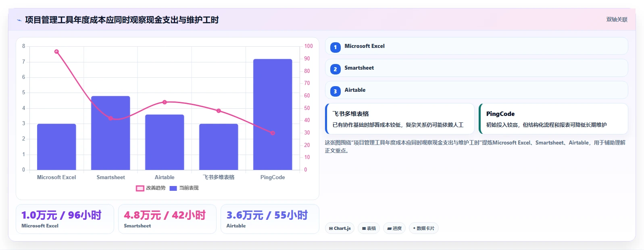Click the left-axis value 8

coord(23,46)
